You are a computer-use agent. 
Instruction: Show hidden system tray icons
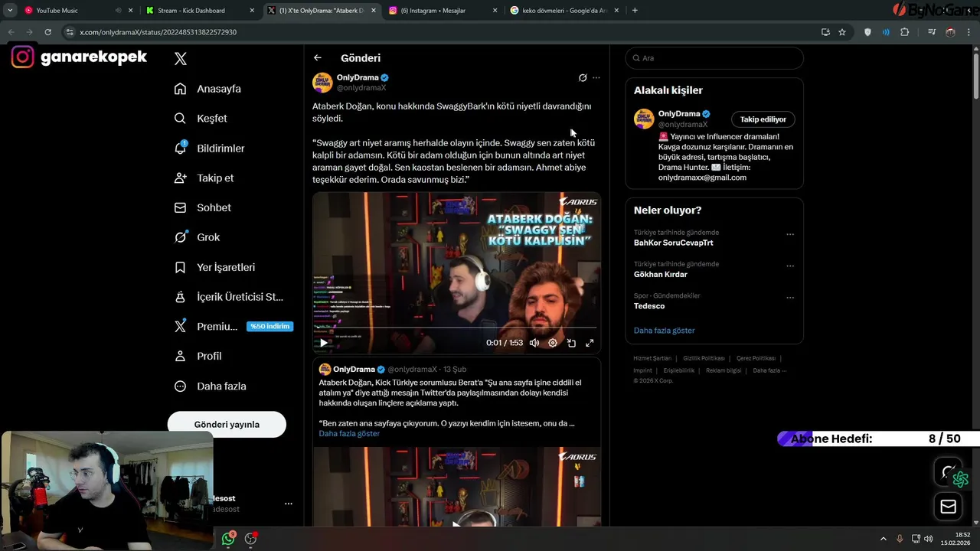pos(883,539)
